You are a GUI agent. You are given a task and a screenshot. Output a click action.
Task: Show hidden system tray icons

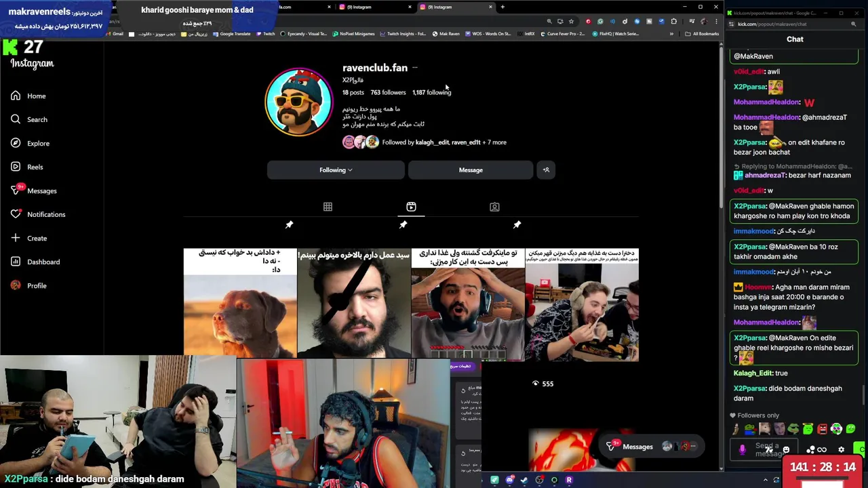tap(766, 480)
